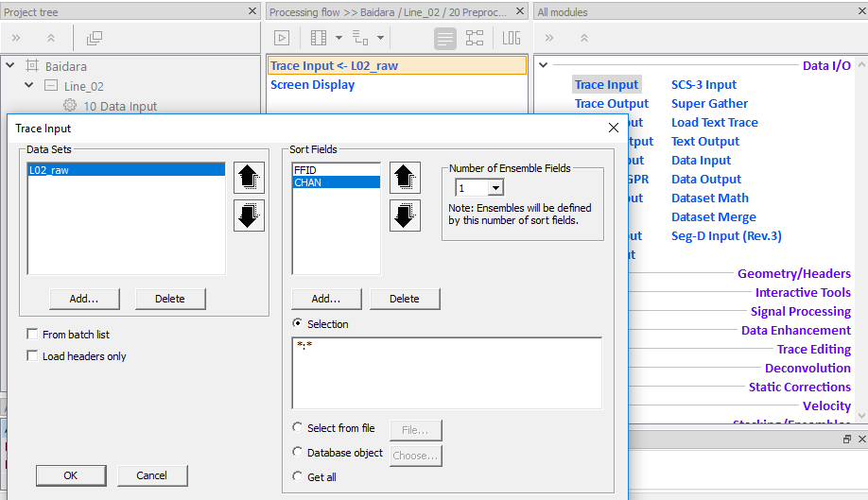Select FFID in Sort Fields list
The width and height of the screenshot is (868, 500).
point(337,170)
